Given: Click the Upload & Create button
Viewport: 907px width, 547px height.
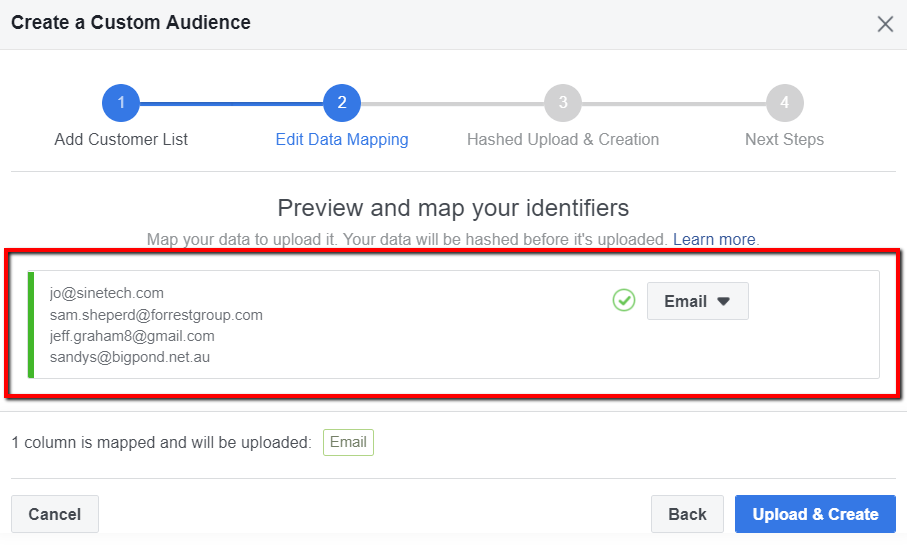Looking at the screenshot, I should click(x=815, y=514).
